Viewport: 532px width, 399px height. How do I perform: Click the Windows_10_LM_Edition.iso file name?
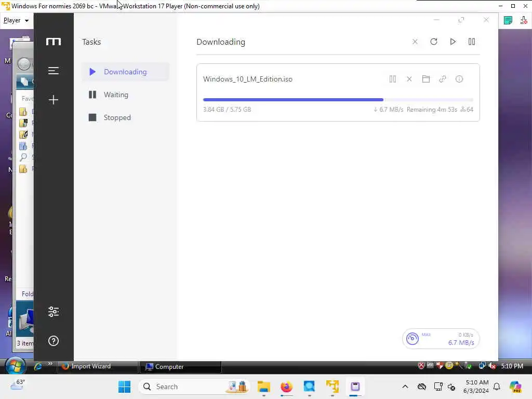click(x=248, y=79)
